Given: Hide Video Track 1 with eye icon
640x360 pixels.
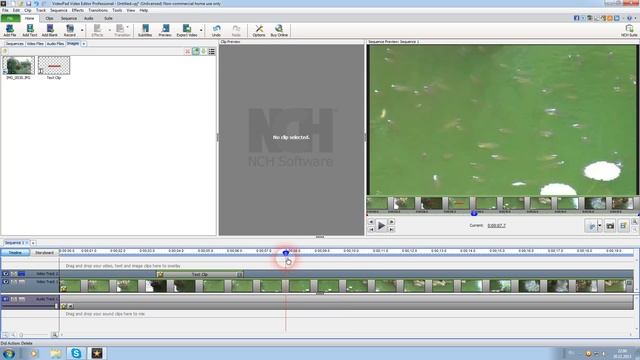Looking at the screenshot, I should click(5, 282).
